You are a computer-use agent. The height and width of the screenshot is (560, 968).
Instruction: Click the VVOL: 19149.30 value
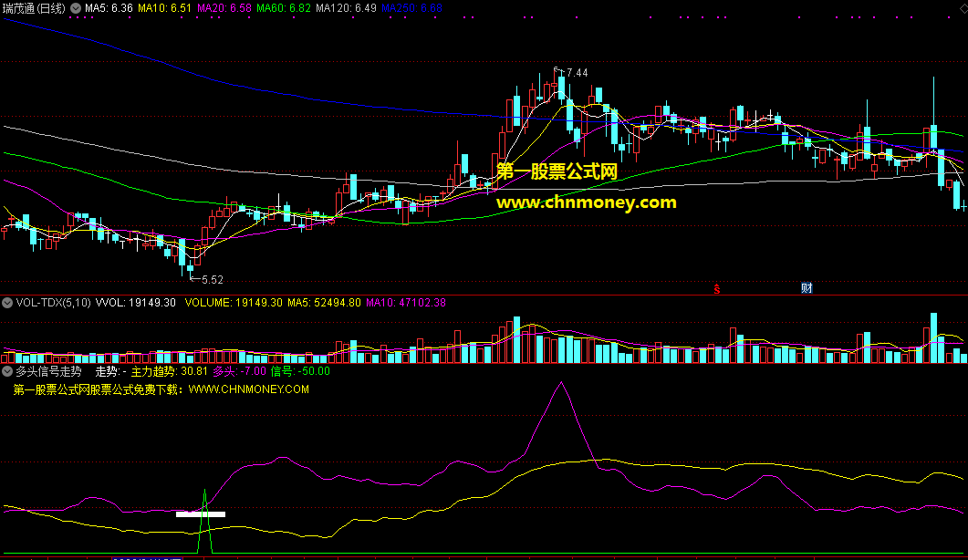point(136,303)
